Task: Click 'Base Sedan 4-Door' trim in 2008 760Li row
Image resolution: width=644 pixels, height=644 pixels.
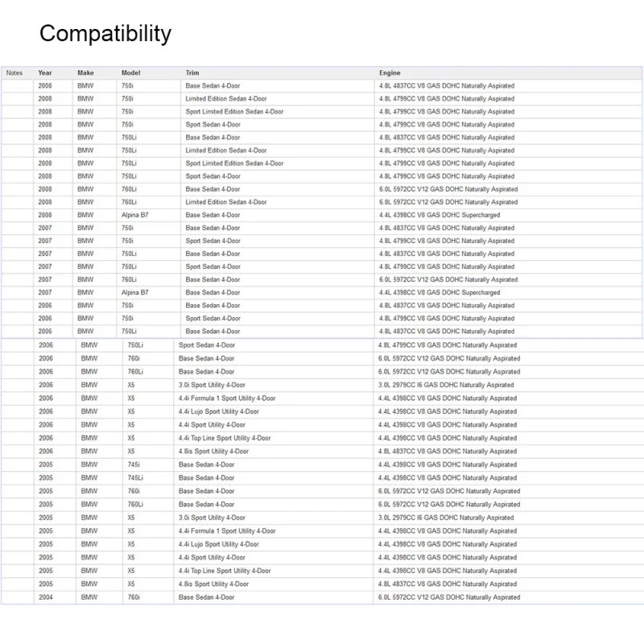Action: (x=213, y=189)
